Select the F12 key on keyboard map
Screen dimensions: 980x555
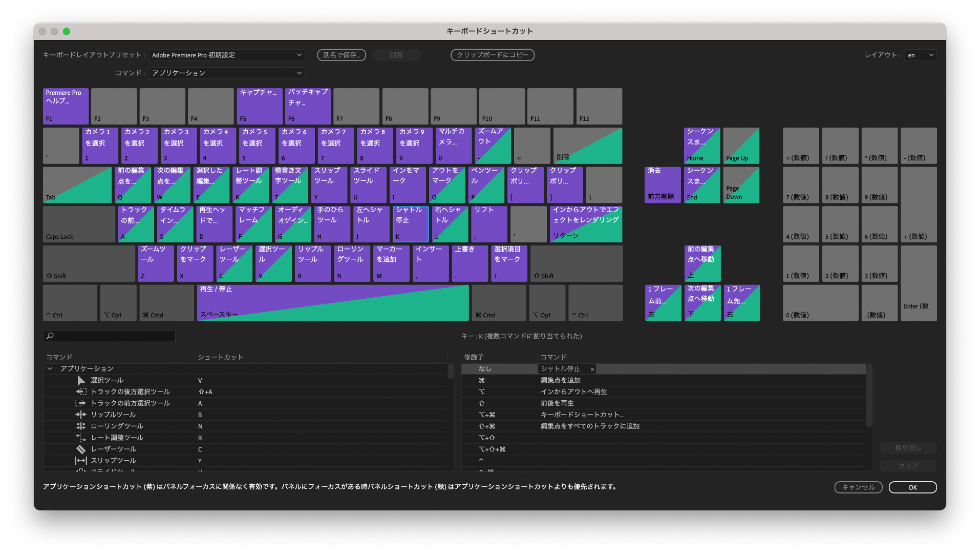(x=599, y=106)
